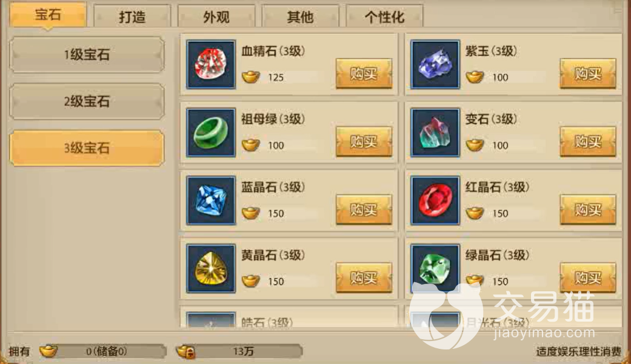Viewport: 631px width, 364px height.
Task: Click the locked gold ingot icon showing 13万
Action: click(186, 351)
